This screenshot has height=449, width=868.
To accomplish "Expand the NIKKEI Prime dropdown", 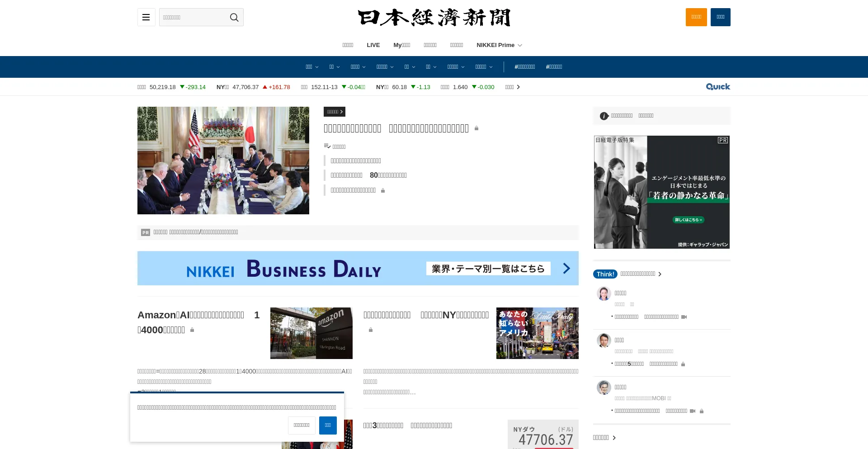I will [499, 45].
